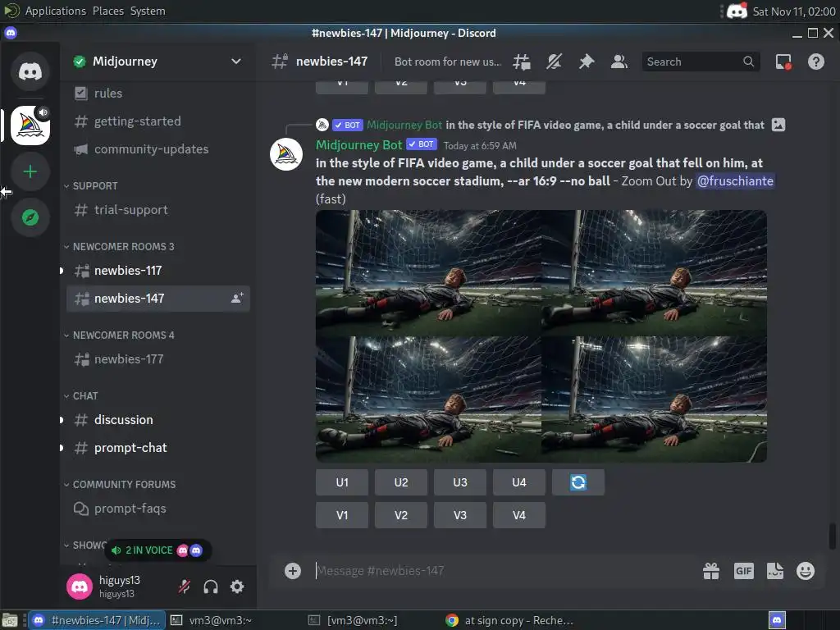Open the sticker picker icon
The height and width of the screenshot is (630, 840).
774,571
